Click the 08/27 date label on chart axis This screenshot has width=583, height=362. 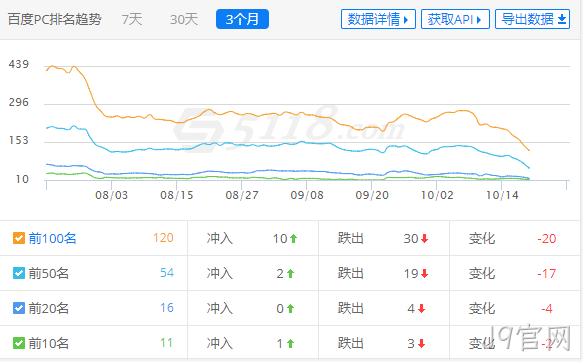[x=242, y=195]
